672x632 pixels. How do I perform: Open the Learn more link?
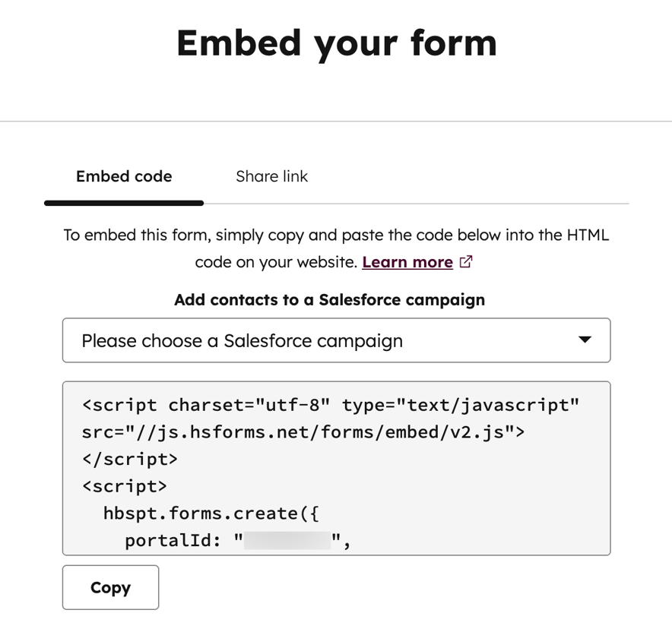408,261
